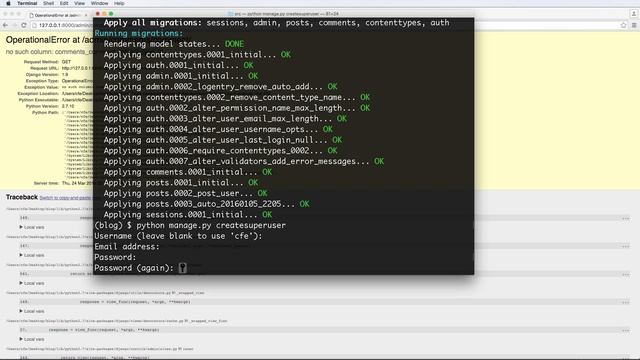Click the 'Rendering model states... DONE' line

(x=174, y=44)
